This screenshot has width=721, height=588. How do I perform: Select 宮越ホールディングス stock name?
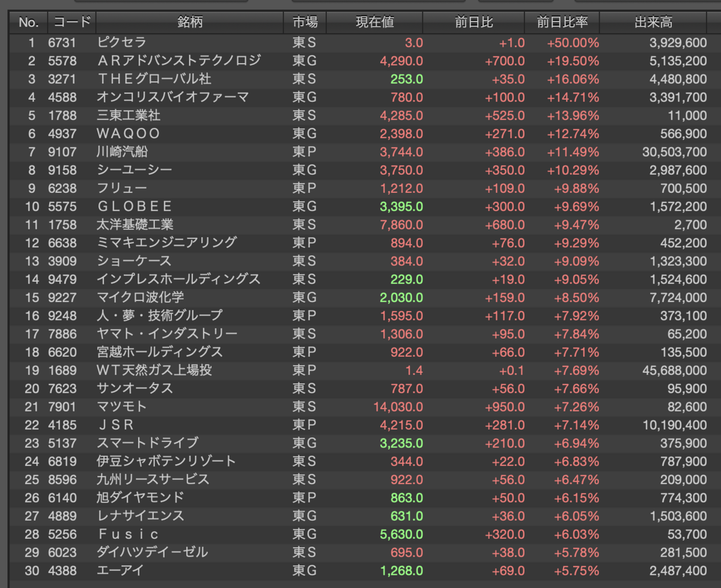[x=160, y=352]
